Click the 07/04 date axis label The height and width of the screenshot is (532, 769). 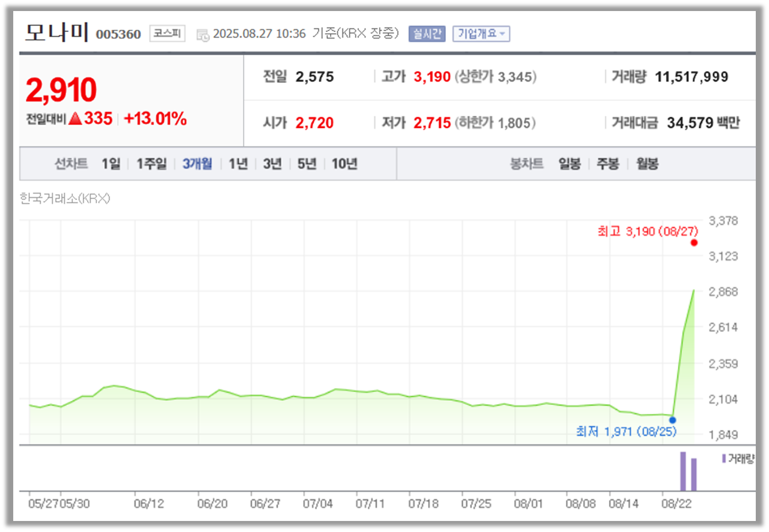(318, 503)
